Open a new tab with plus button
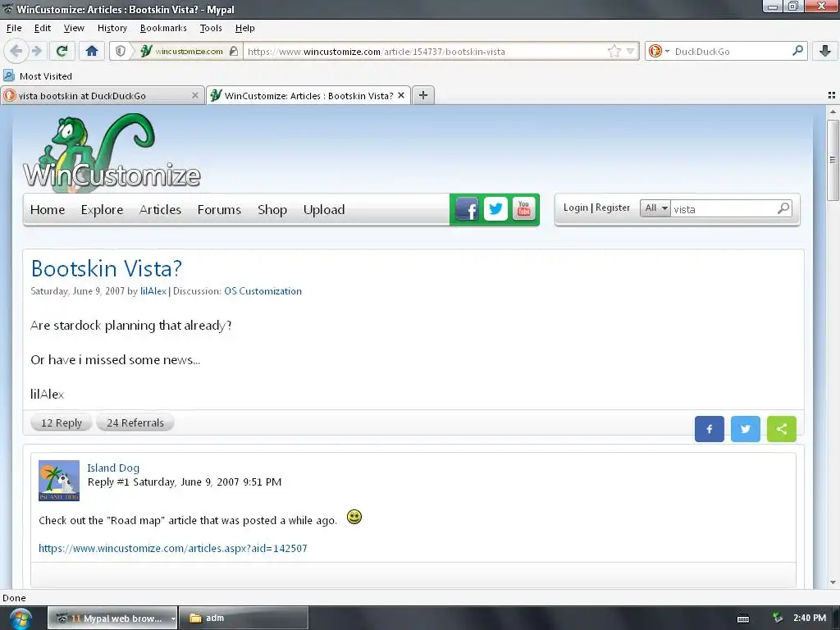The width and height of the screenshot is (840, 630). [423, 95]
